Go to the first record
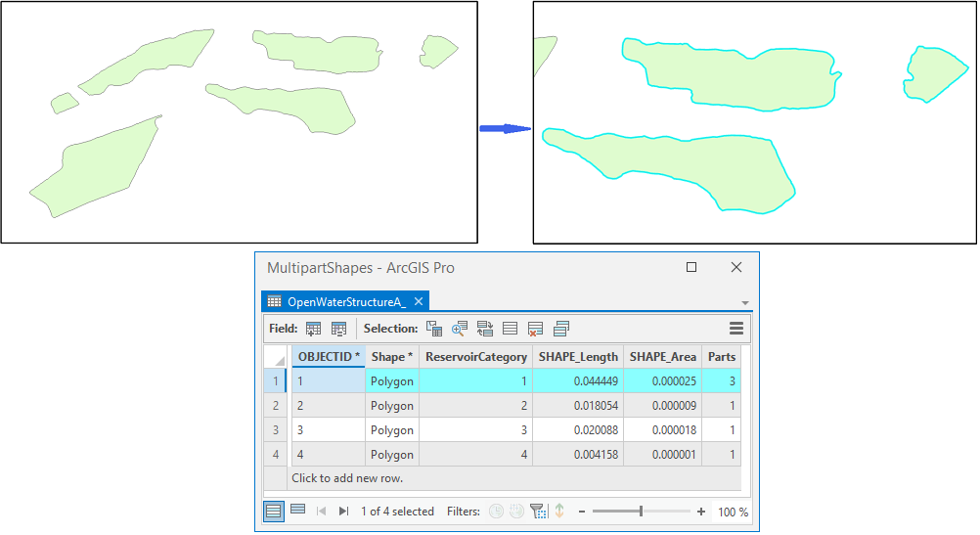This screenshot has width=980, height=535. coord(321,512)
